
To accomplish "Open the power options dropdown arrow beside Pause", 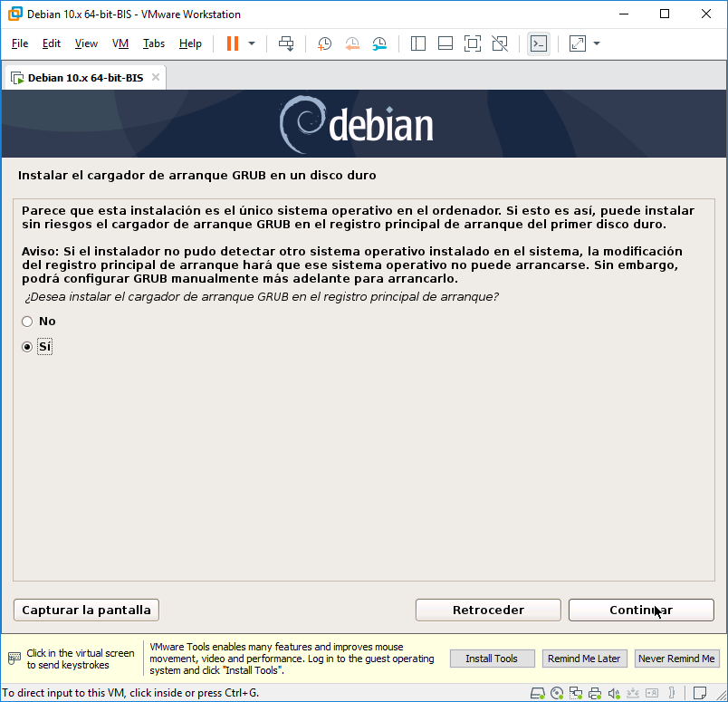I will (x=252, y=43).
